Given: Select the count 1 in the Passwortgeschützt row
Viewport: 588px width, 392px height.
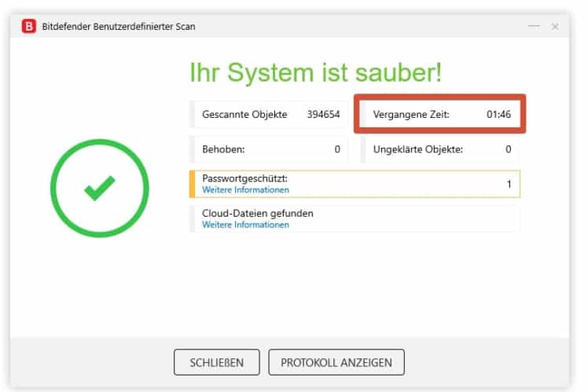Looking at the screenshot, I should click(509, 184).
